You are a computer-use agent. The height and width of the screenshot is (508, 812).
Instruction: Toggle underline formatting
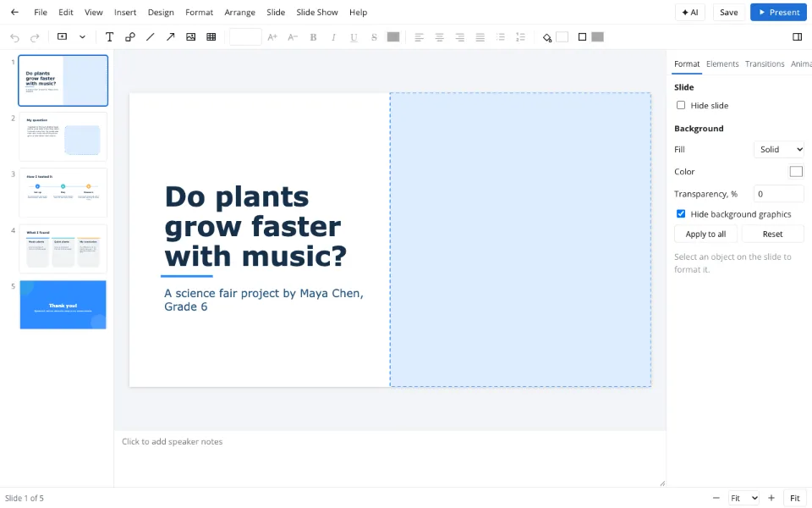click(x=354, y=36)
